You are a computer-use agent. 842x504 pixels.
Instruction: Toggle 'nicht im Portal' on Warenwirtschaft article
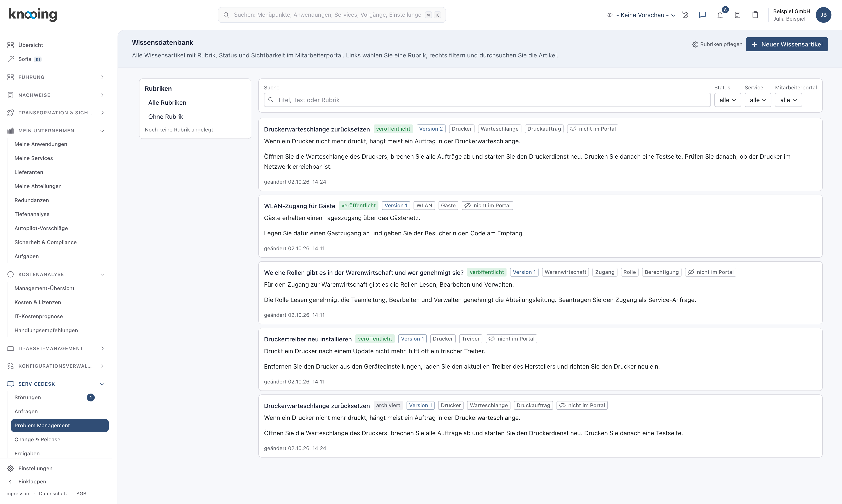[x=710, y=272]
